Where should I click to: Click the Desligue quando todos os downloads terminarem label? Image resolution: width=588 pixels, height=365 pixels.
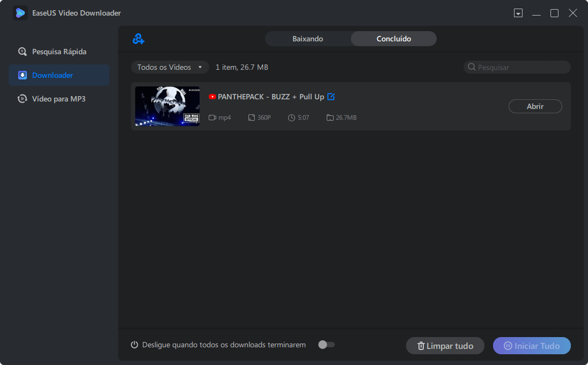[x=224, y=345]
